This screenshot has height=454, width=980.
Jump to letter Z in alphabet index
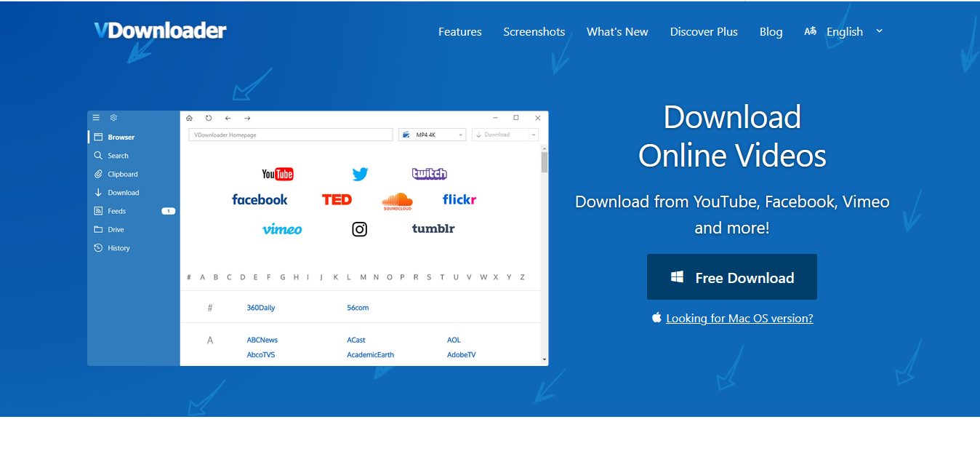522,277
